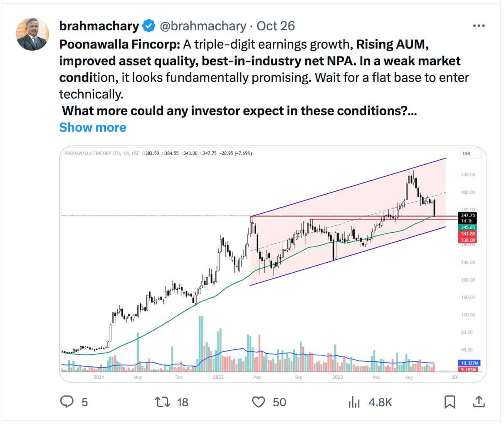Viewport: 504px width, 424px height.
Task: Open view analytics bar chart icon
Action: point(354,402)
